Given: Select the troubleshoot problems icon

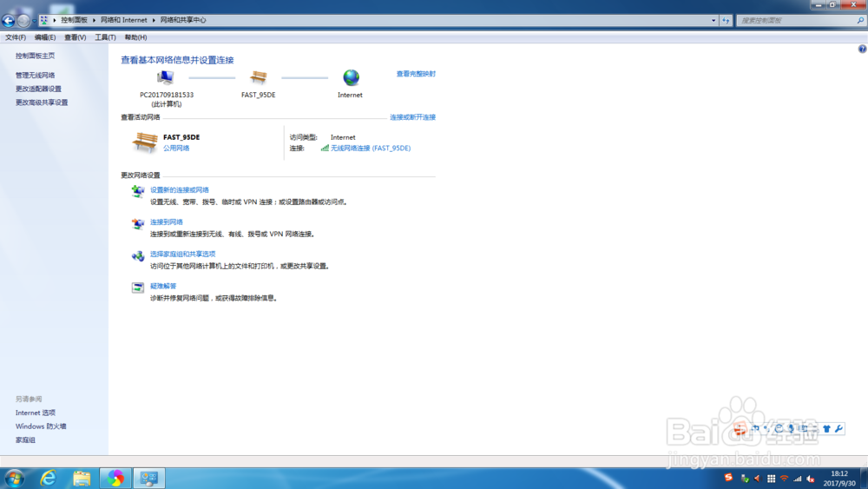Looking at the screenshot, I should pos(138,287).
